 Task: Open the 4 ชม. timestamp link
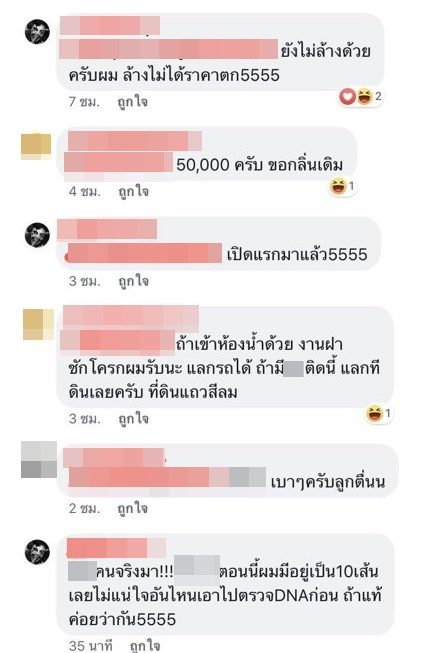(85, 192)
